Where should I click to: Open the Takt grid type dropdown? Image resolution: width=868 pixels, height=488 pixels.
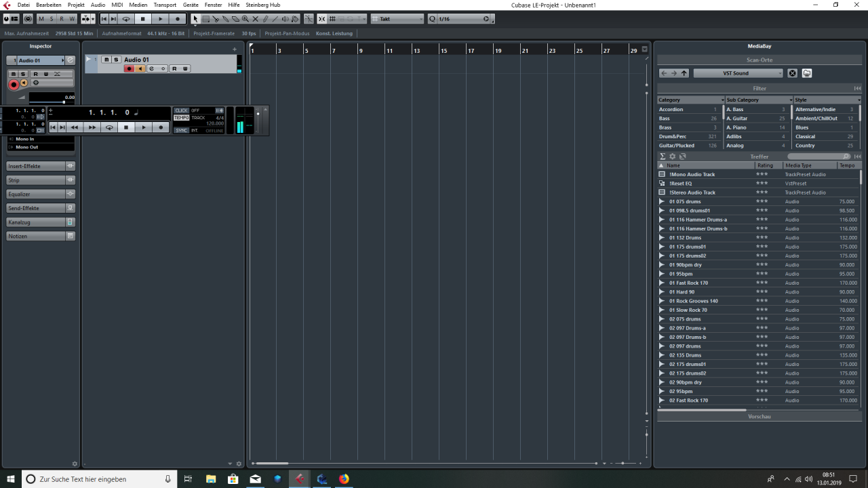[397, 19]
